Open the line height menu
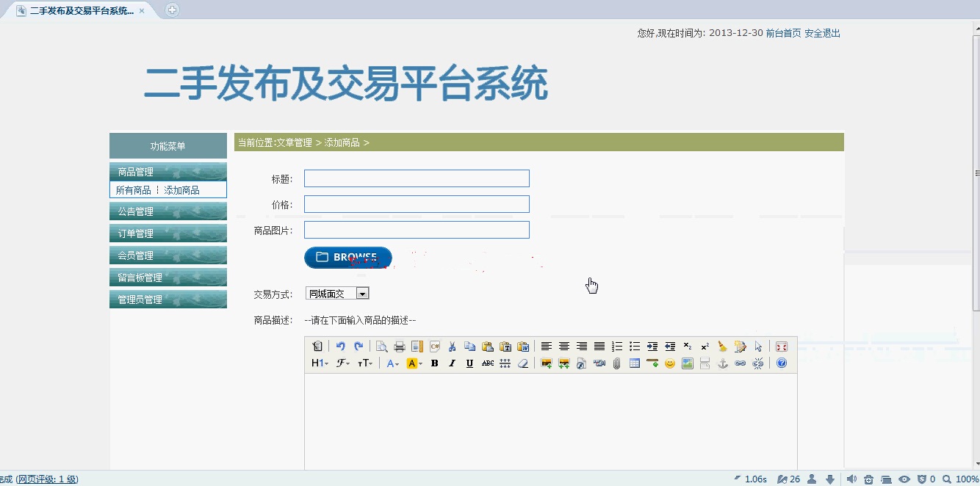 (x=505, y=363)
